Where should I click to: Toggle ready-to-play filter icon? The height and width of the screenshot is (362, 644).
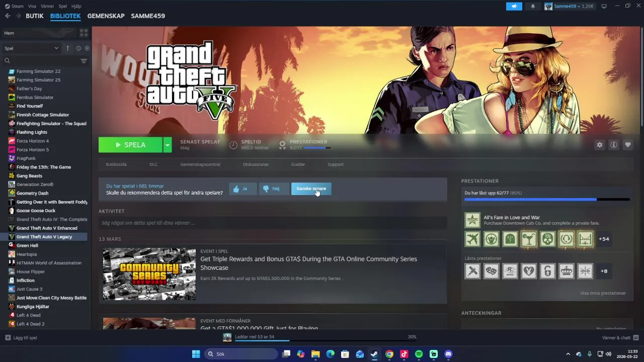pyautogui.click(x=87, y=48)
